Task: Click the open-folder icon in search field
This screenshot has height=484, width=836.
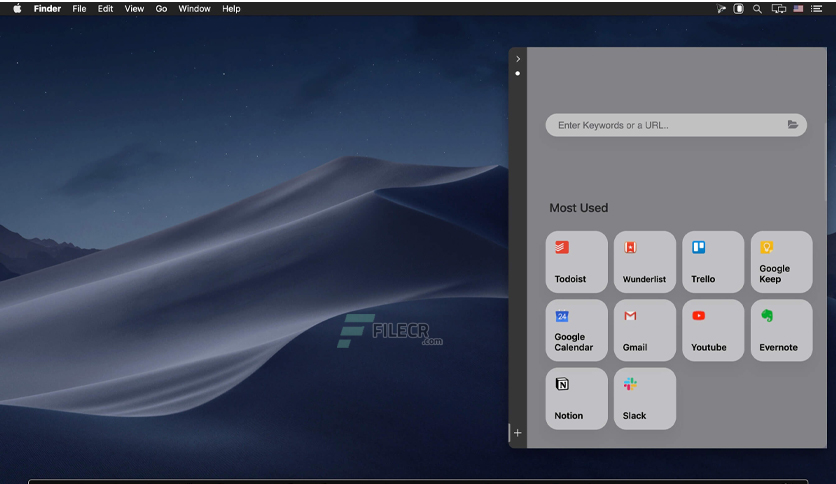Action: [x=793, y=125]
